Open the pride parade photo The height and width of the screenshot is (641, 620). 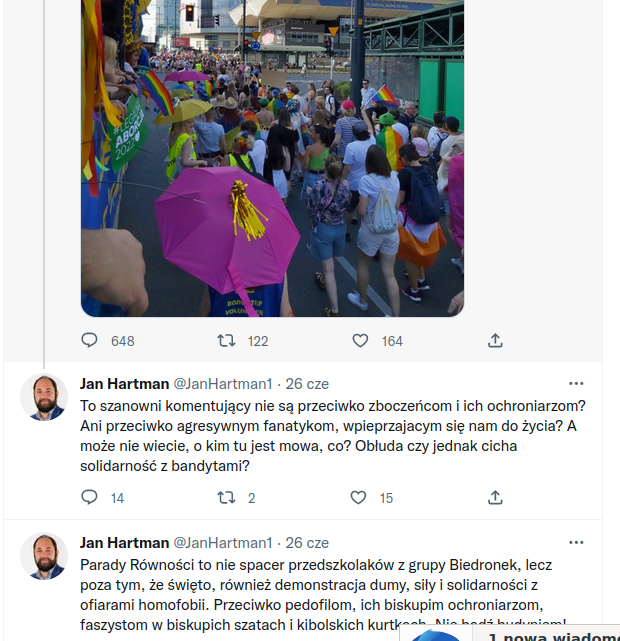coord(272,160)
